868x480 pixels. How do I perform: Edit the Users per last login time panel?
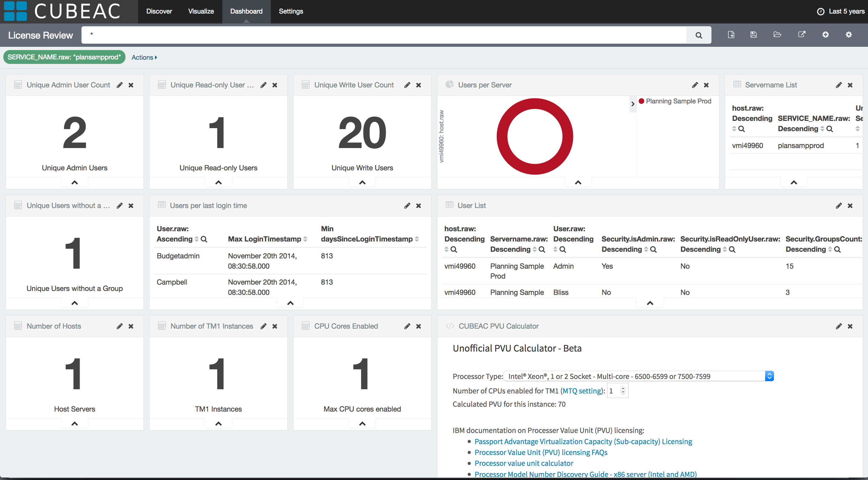(407, 206)
